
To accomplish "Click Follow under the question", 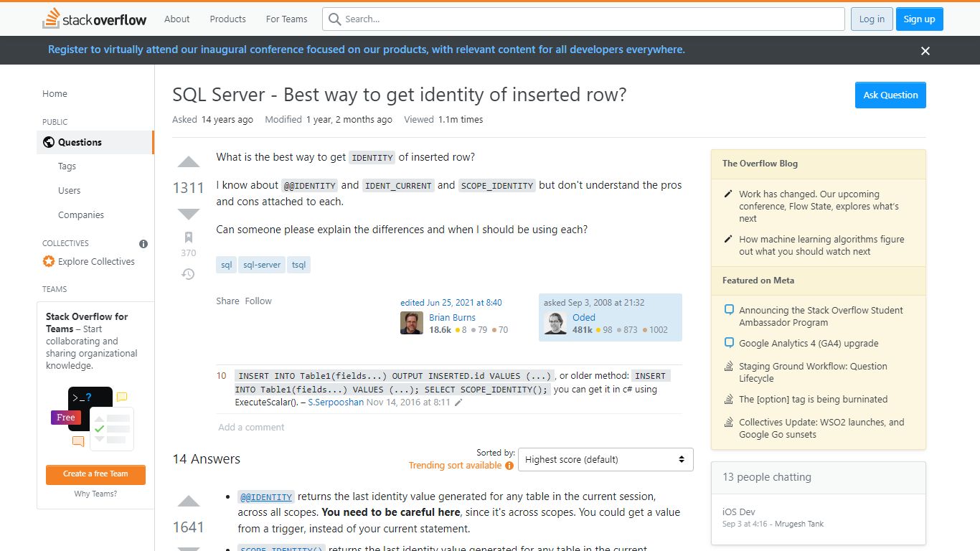I will [x=258, y=301].
